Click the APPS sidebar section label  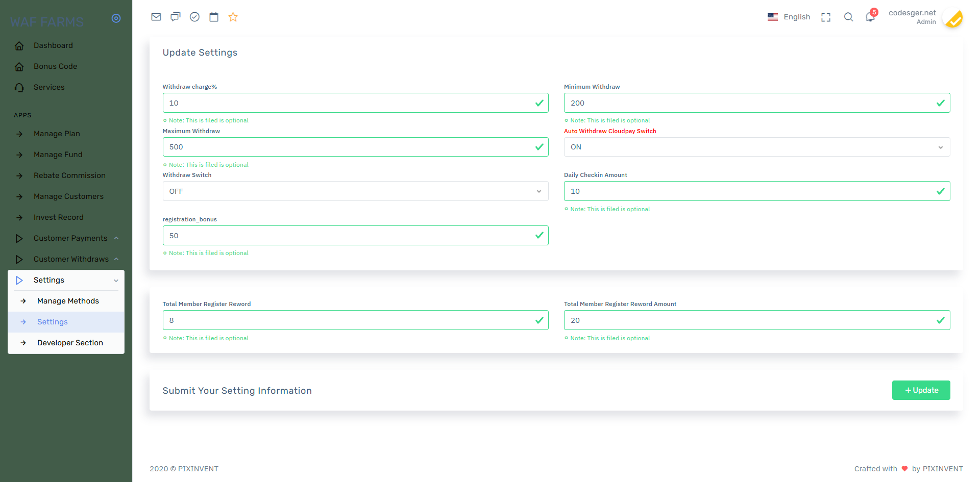click(x=22, y=115)
